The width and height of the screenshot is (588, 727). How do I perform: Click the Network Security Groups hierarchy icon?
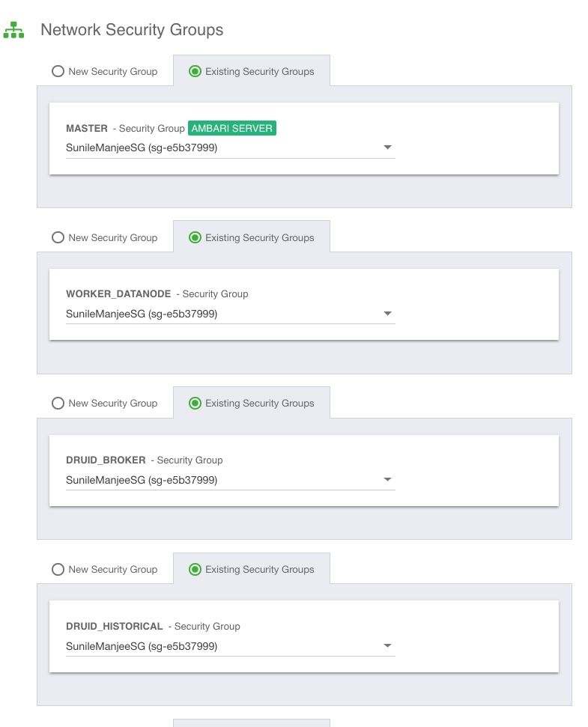(x=13, y=31)
